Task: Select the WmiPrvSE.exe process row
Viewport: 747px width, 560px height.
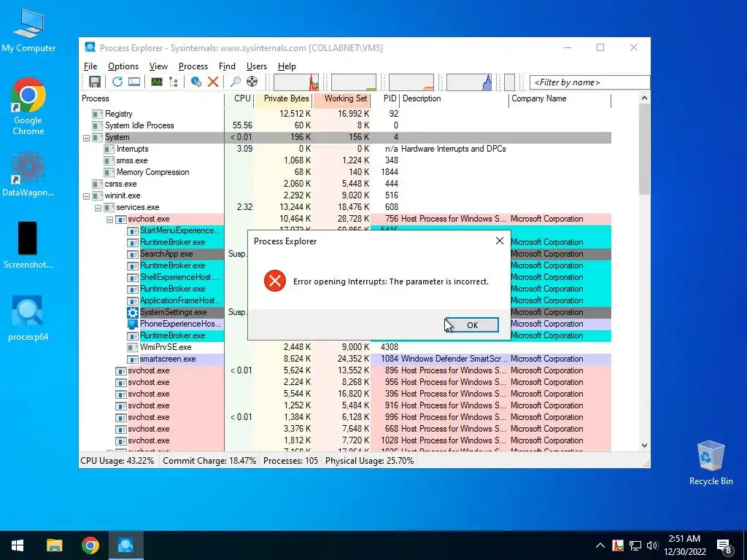Action: [345, 347]
